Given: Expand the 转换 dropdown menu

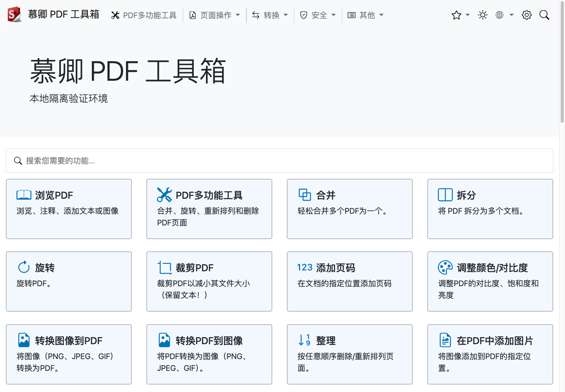Looking at the screenshot, I should pyautogui.click(x=270, y=15).
